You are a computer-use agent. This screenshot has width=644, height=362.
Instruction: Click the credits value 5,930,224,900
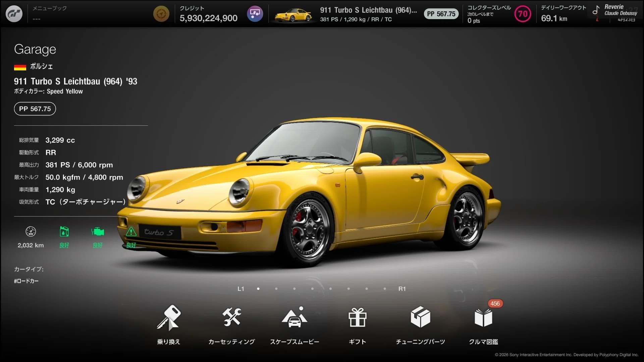point(209,18)
